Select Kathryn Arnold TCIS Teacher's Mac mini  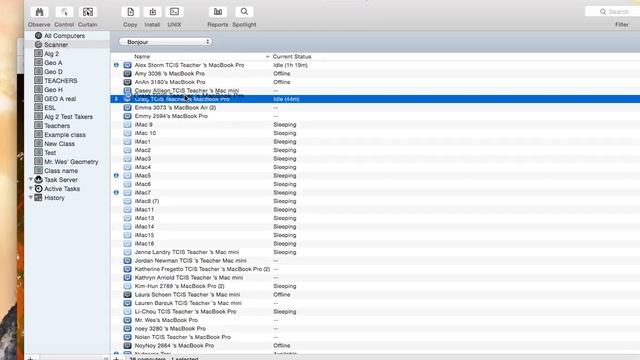coord(375,278)
